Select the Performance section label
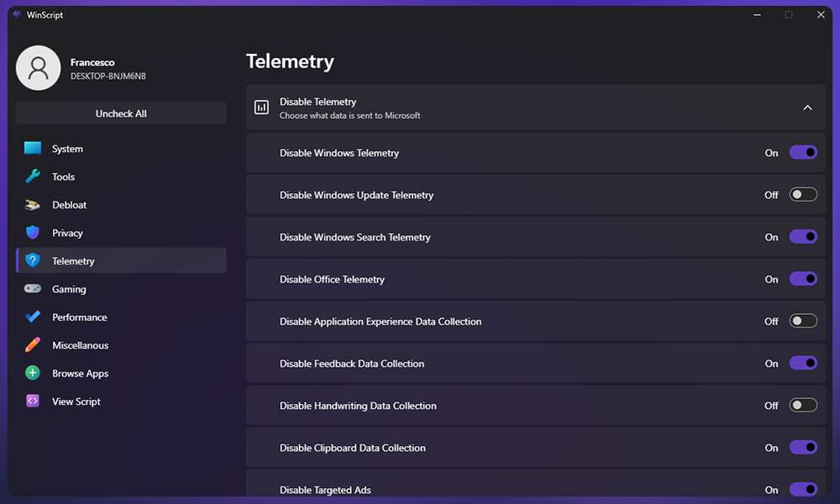The image size is (840, 504). [x=79, y=317]
